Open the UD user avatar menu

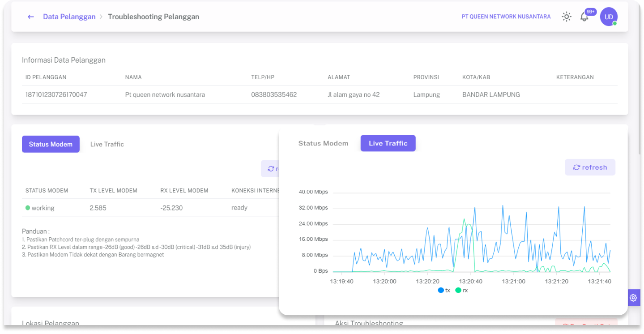609,17
